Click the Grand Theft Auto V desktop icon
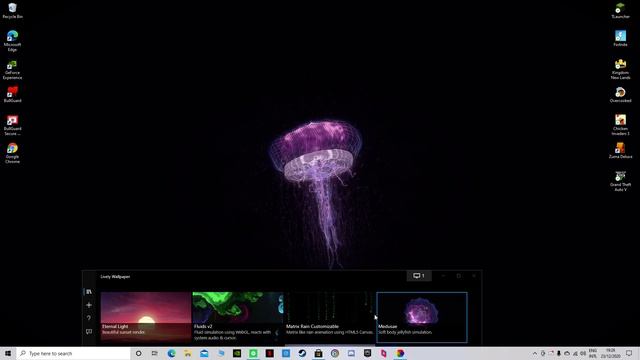The width and height of the screenshot is (640, 360). tap(620, 181)
